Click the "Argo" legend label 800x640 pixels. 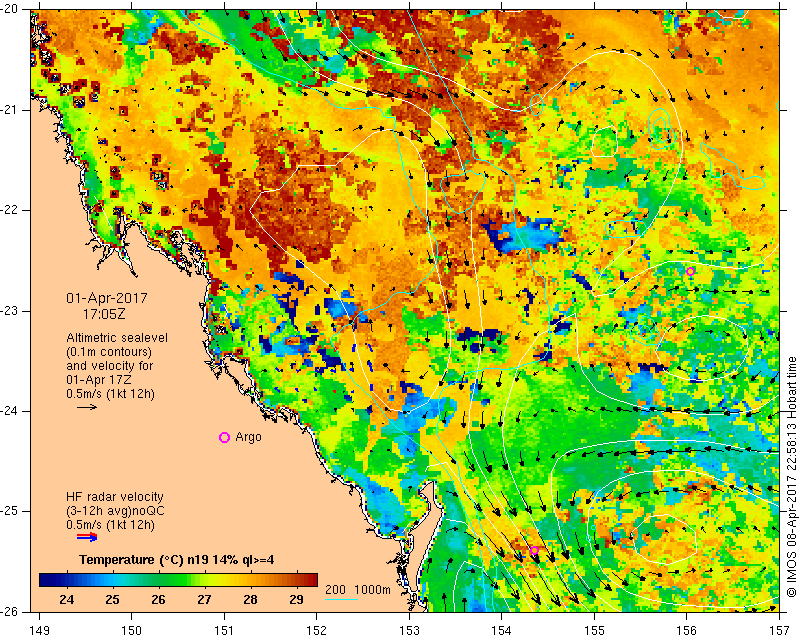tap(248, 437)
